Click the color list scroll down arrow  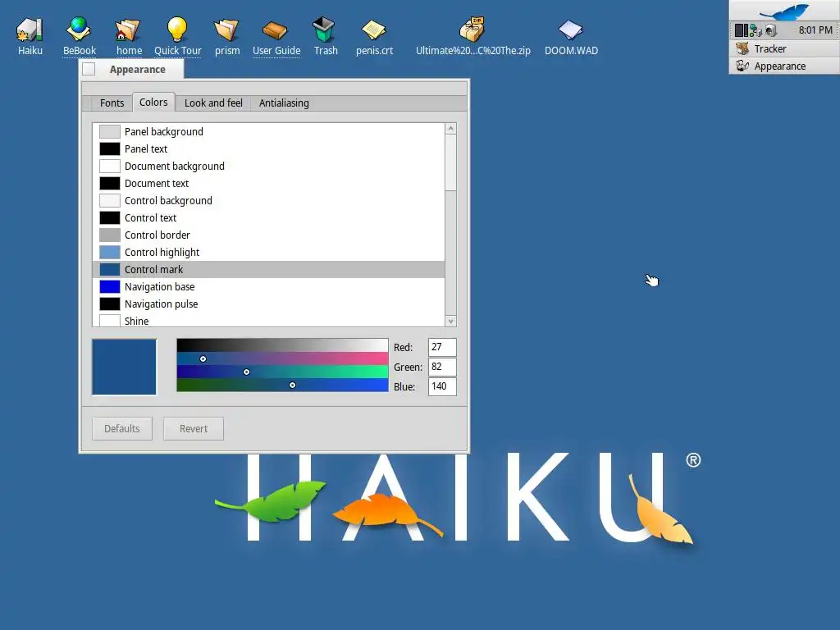coord(450,321)
